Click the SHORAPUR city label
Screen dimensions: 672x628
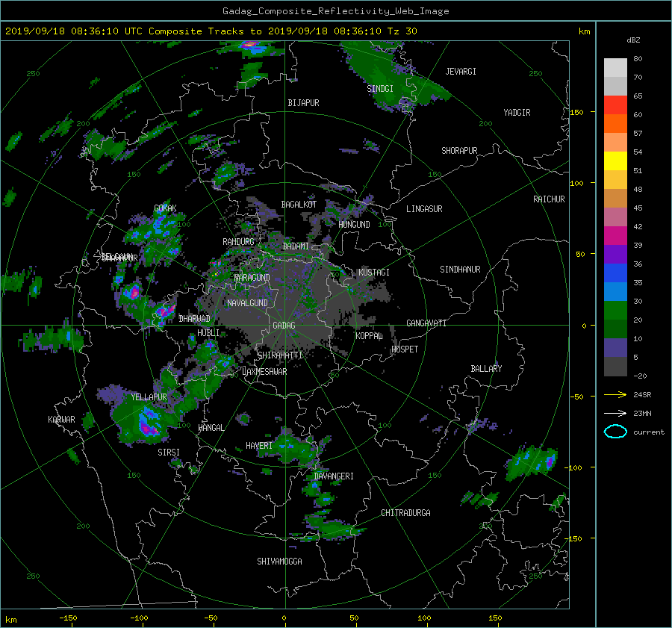pyautogui.click(x=459, y=151)
